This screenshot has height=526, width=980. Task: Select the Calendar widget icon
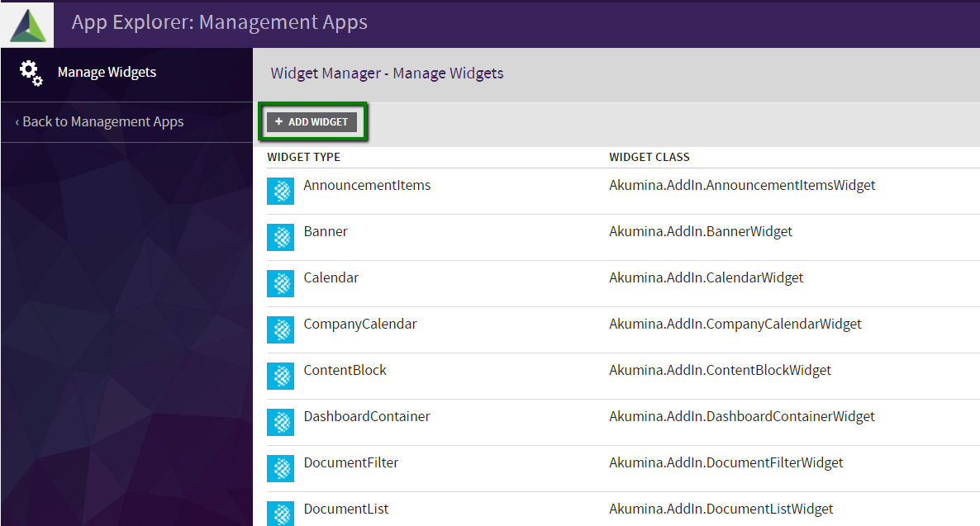click(281, 284)
